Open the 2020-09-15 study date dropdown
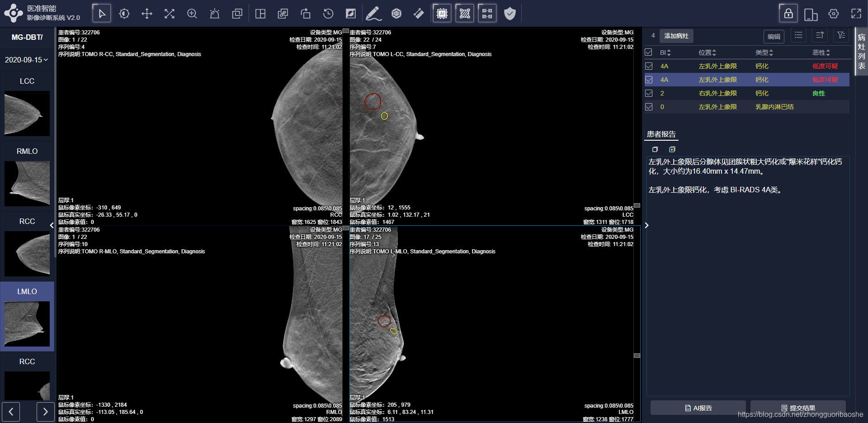868x423 pixels. [x=27, y=60]
